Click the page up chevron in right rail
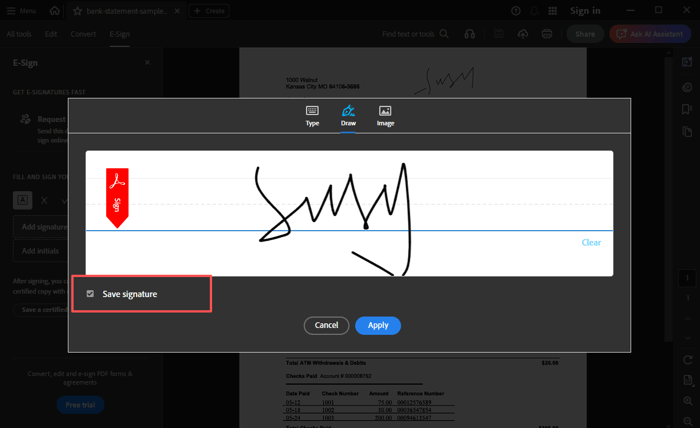 coord(688,319)
